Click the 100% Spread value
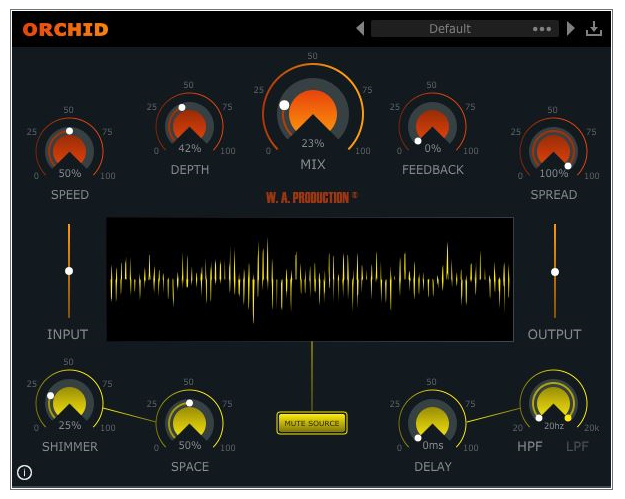 (554, 173)
